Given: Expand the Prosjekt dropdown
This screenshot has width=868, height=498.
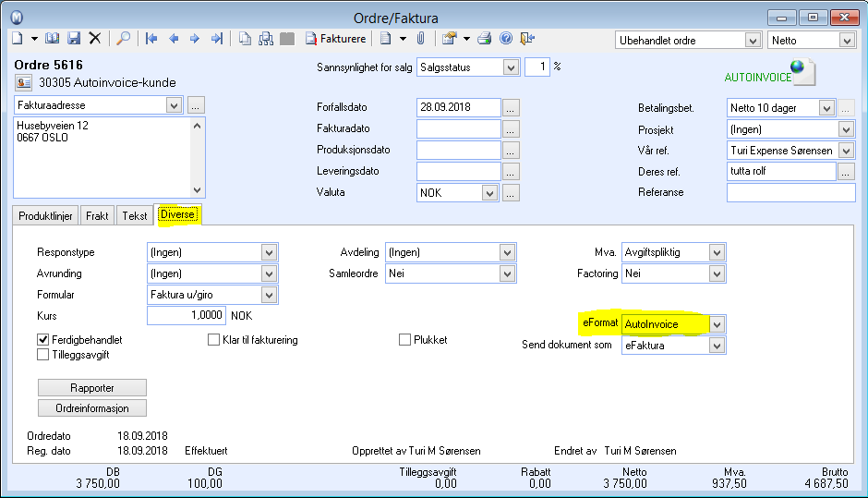Looking at the screenshot, I should pyautogui.click(x=846, y=129).
